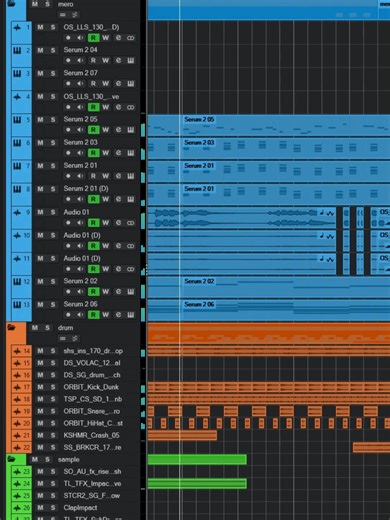This screenshot has height=520, width=390.
Task: Click the audio waveform icon of track 9
Action: [17, 213]
